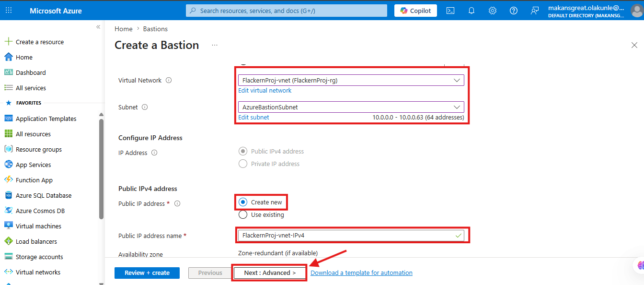Click the Dashboard icon in the sidebar
644x285 pixels.
[8, 72]
